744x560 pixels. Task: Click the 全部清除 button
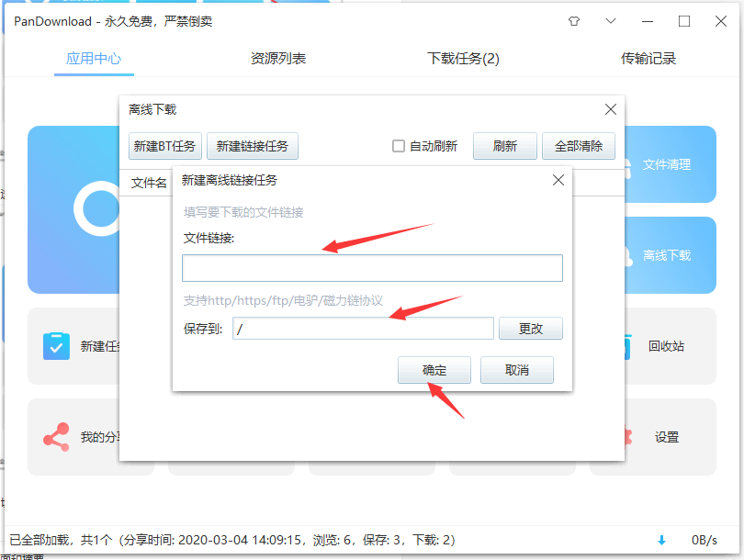(x=579, y=146)
